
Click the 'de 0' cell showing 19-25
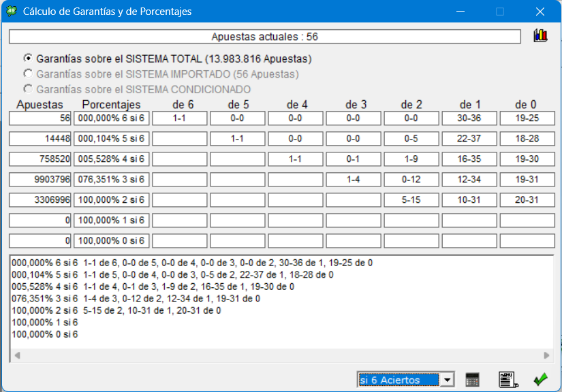[527, 118]
